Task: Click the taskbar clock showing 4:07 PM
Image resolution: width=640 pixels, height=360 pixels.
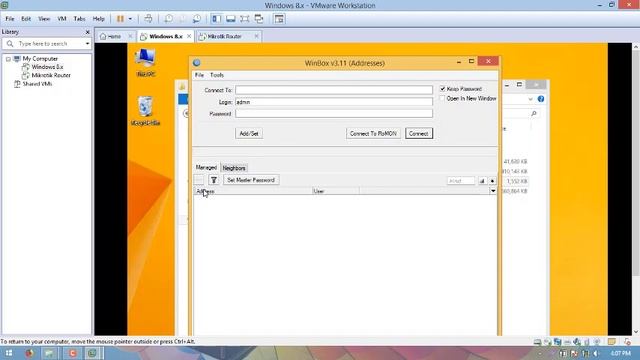Action: (x=621, y=353)
